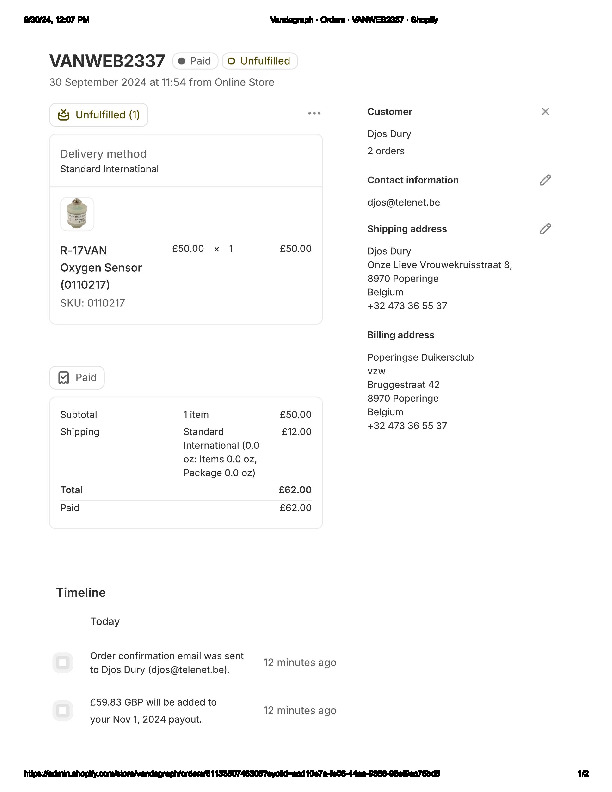
Task: Click the admin.shopify.com URL in page footer
Action: pos(231,774)
